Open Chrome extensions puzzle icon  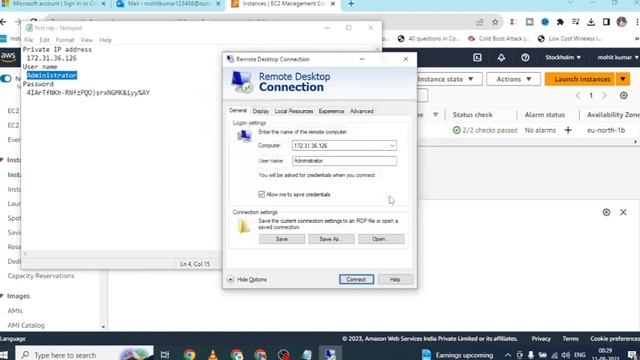coord(560,22)
